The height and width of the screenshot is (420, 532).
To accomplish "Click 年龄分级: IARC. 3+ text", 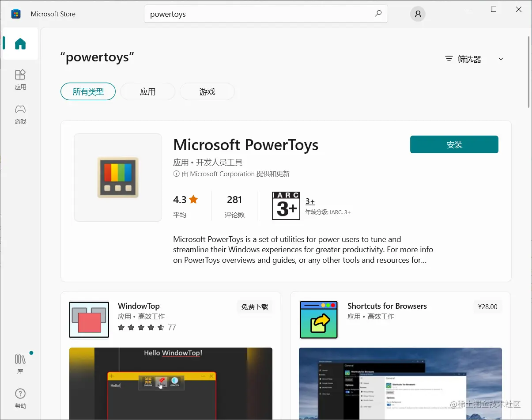I will pos(328,212).
